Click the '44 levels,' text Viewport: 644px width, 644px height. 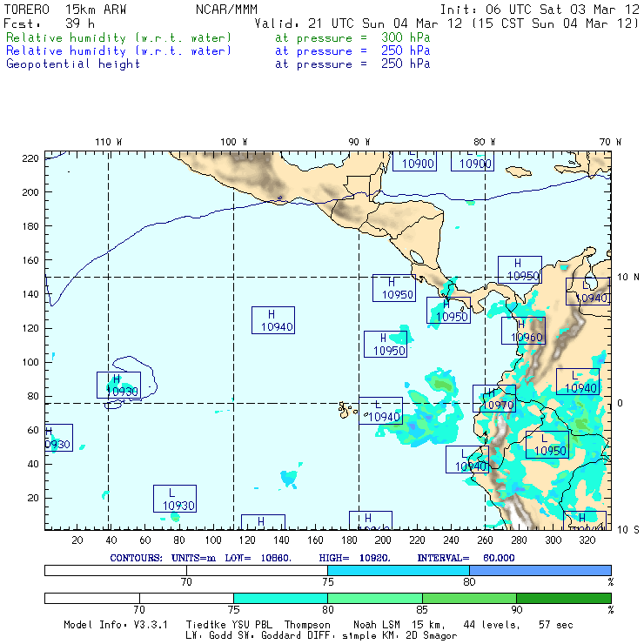point(492,625)
